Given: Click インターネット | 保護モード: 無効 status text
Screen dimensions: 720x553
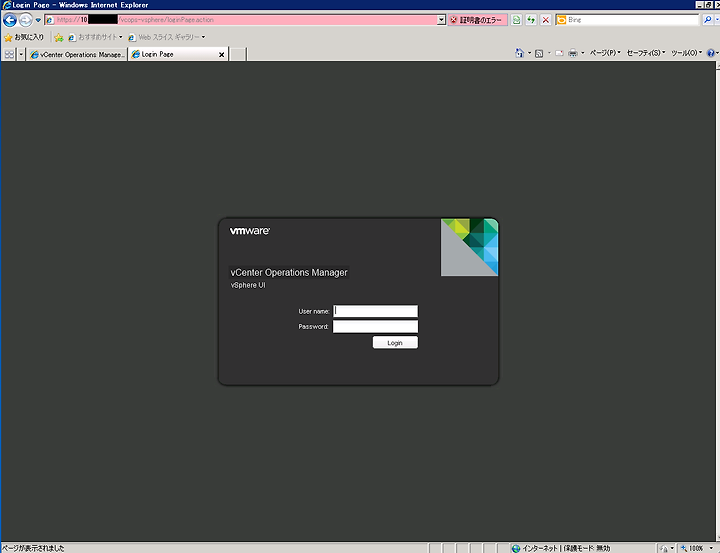Looking at the screenshot, I should (566, 548).
